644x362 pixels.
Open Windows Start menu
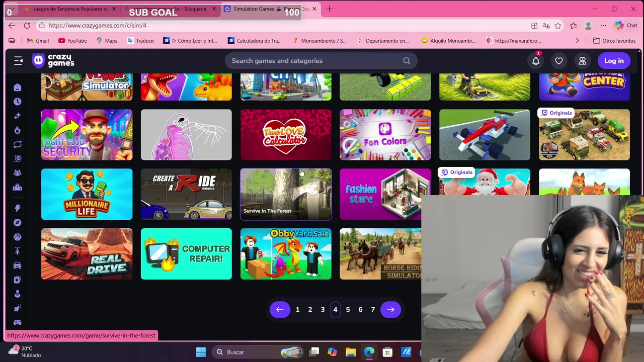pyautogui.click(x=201, y=352)
